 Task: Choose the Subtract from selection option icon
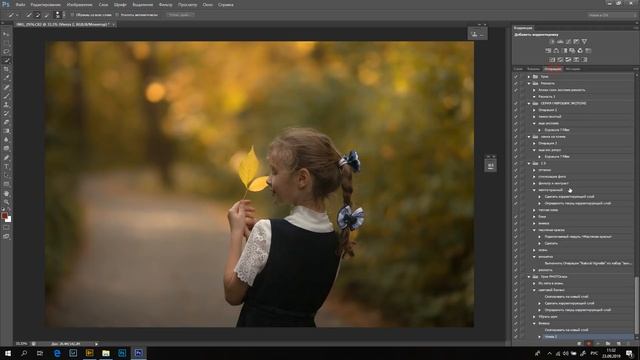pyautogui.click(x=47, y=15)
